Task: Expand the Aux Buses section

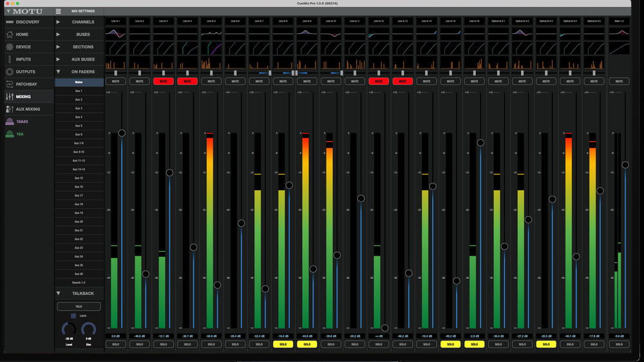Action: click(x=59, y=59)
